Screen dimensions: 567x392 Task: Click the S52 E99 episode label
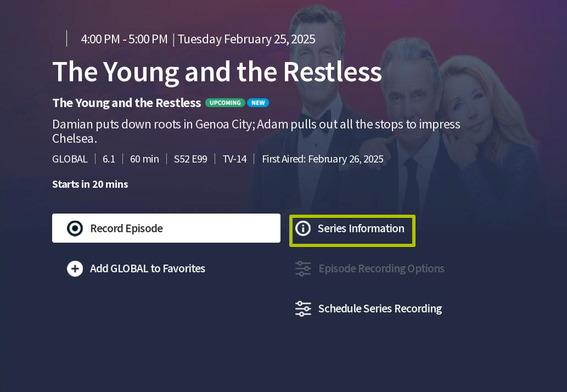[x=190, y=159]
